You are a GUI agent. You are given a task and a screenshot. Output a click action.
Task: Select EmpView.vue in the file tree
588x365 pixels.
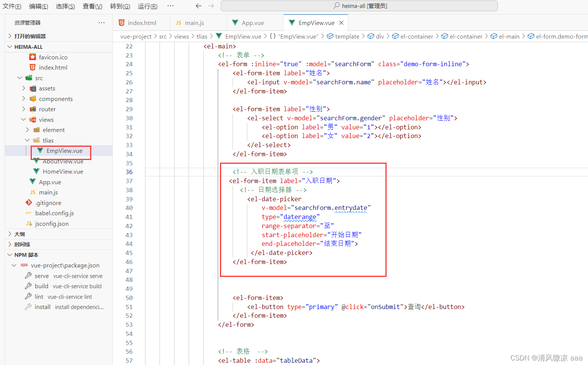[64, 151]
